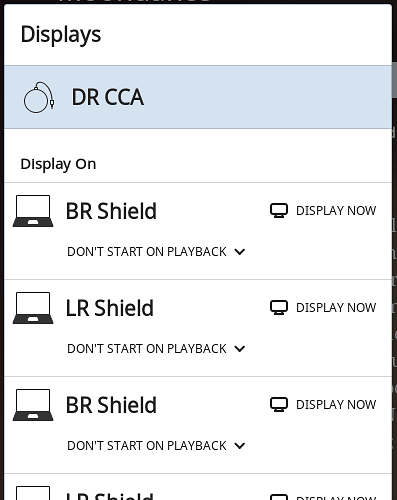Click monitor icon beside first BR Shield
Image resolution: width=397 pixels, height=500 pixels.
279,211
